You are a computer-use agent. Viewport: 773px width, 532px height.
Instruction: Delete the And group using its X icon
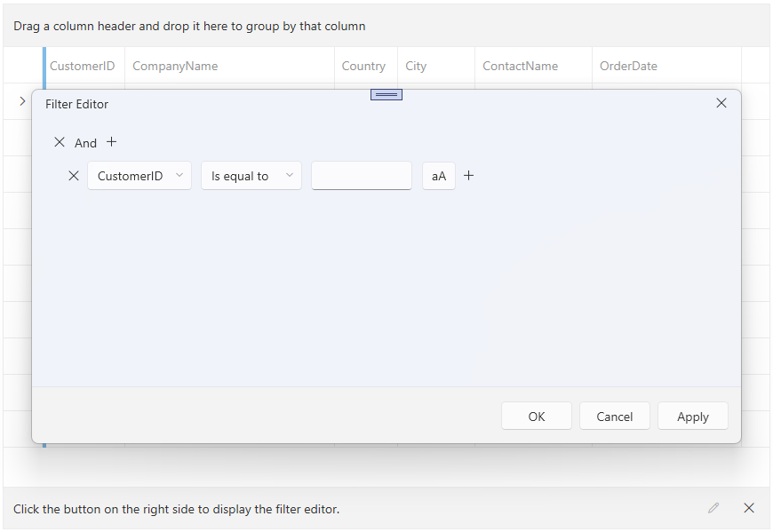coord(60,142)
